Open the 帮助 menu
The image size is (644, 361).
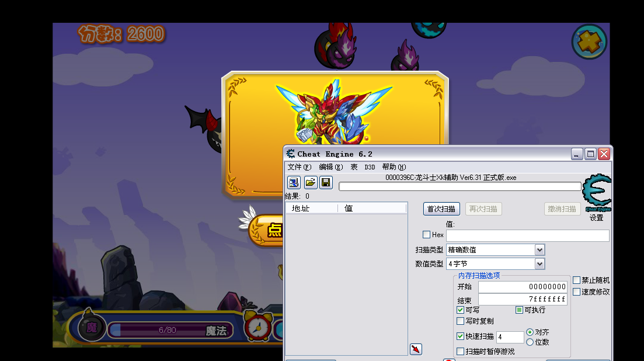(x=394, y=167)
